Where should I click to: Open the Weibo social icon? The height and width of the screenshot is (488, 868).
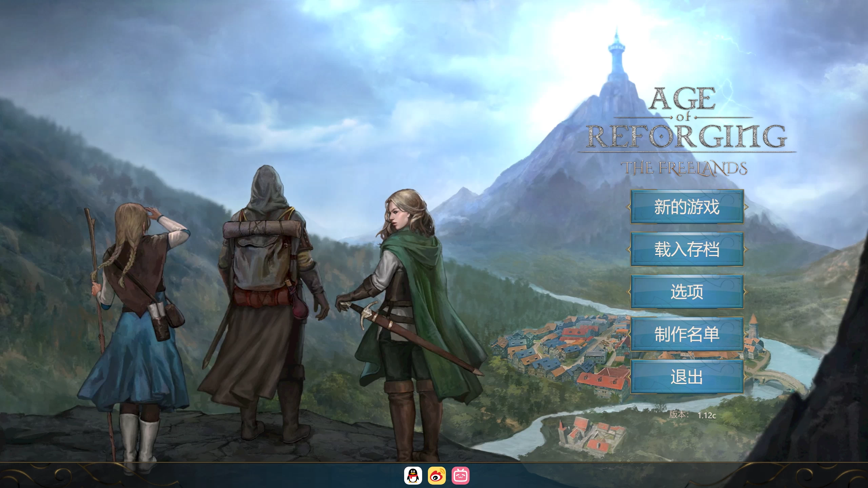coord(437,475)
